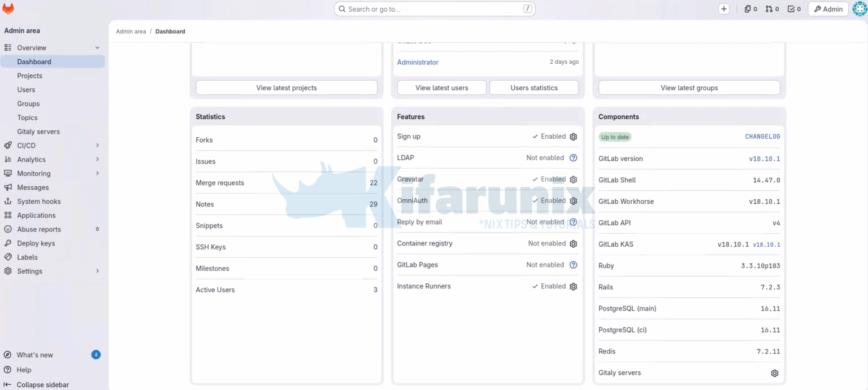Open Gravatar settings gear icon
Image resolution: width=868 pixels, height=390 pixels.
[573, 179]
